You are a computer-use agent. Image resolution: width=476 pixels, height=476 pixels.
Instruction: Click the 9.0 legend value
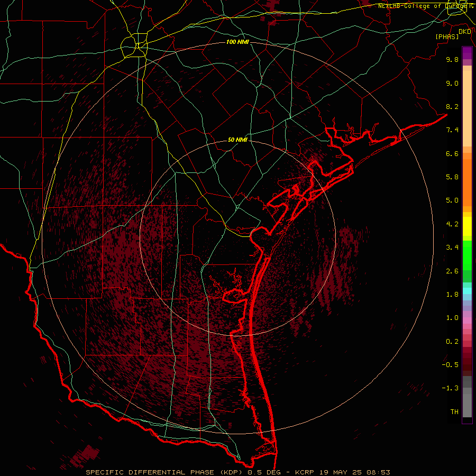(x=452, y=83)
